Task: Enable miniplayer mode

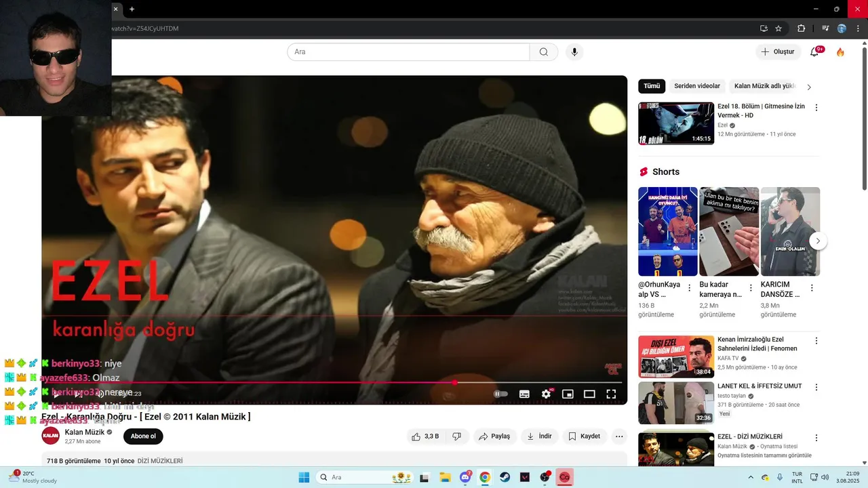Action: point(568,394)
